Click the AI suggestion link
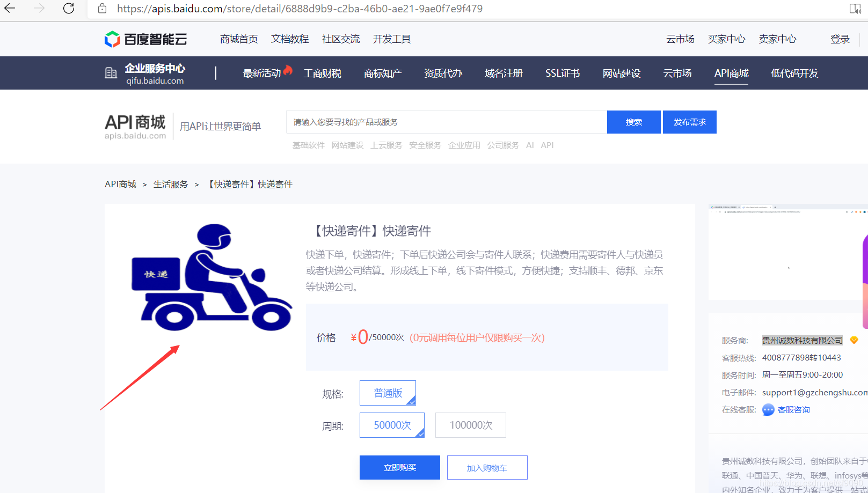Screen dimensions: 868x493 530,145
